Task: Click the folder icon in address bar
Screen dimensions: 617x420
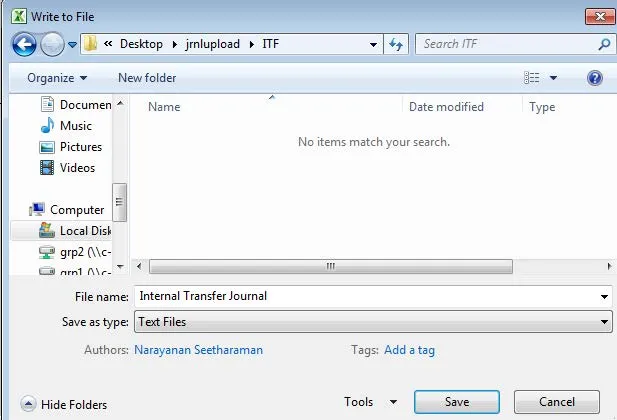Action: [90, 44]
